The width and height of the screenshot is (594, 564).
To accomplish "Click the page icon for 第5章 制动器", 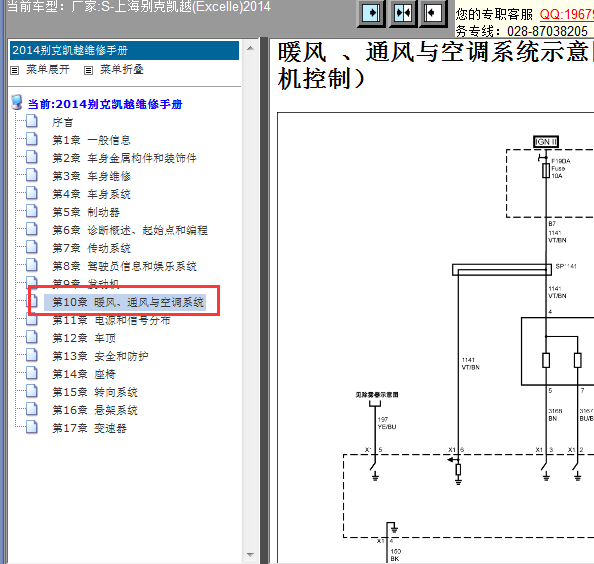I will pos(32,211).
